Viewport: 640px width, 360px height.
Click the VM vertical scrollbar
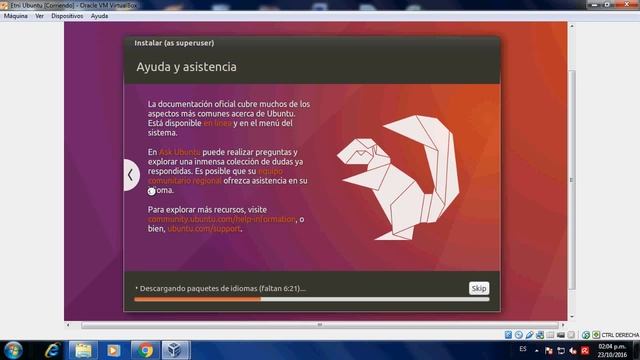[571, 180]
